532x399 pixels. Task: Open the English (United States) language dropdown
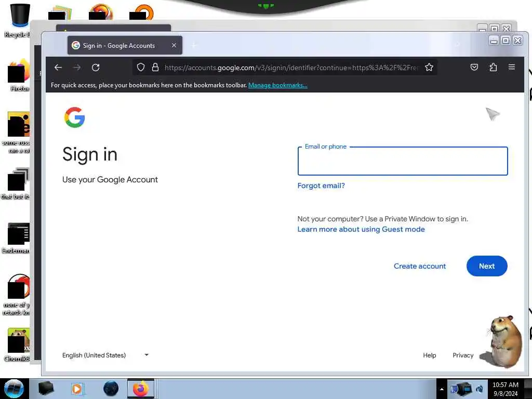point(105,355)
